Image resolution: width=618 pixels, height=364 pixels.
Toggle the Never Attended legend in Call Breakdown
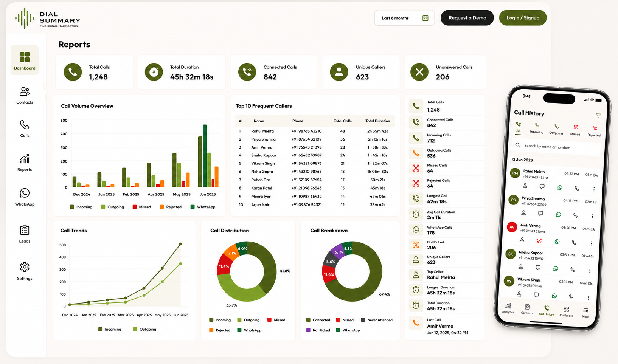coord(377,320)
